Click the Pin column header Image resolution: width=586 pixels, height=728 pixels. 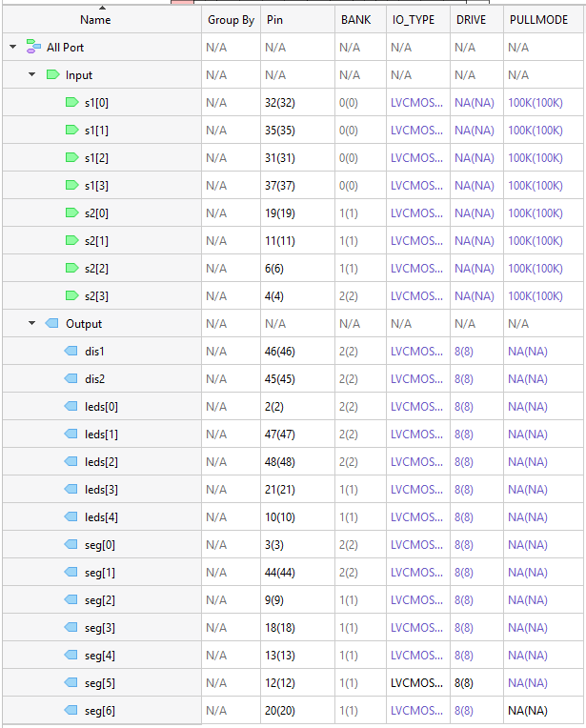[x=274, y=20]
